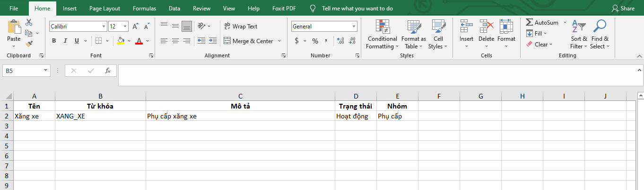644x190 pixels.
Task: Click the Insert Function fx icon
Action: click(x=108, y=71)
